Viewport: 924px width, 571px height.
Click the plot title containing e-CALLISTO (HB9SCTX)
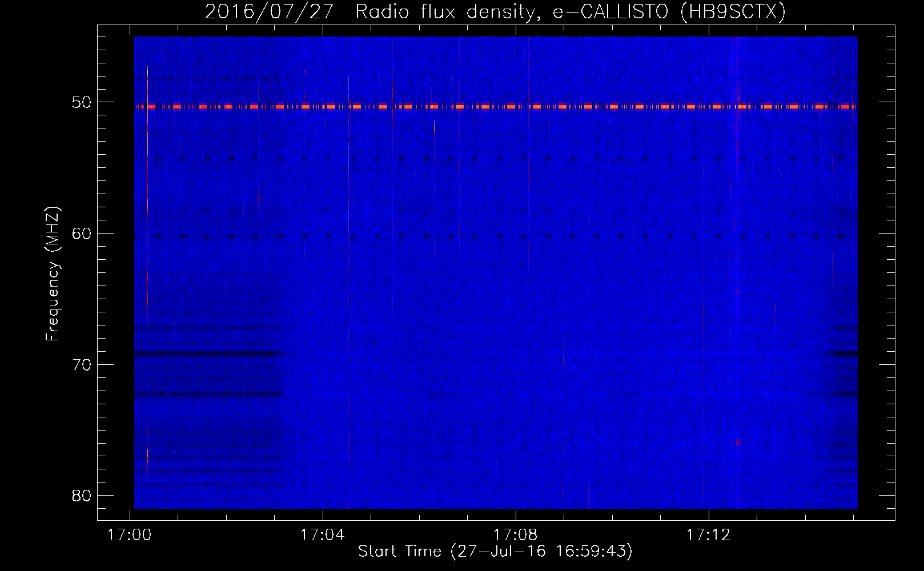[x=495, y=11]
